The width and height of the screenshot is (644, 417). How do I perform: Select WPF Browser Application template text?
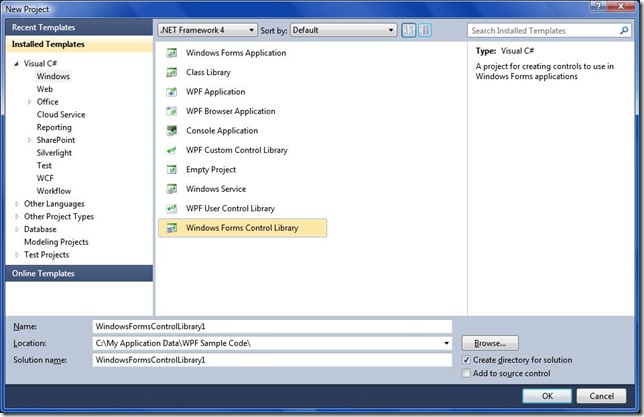(230, 111)
